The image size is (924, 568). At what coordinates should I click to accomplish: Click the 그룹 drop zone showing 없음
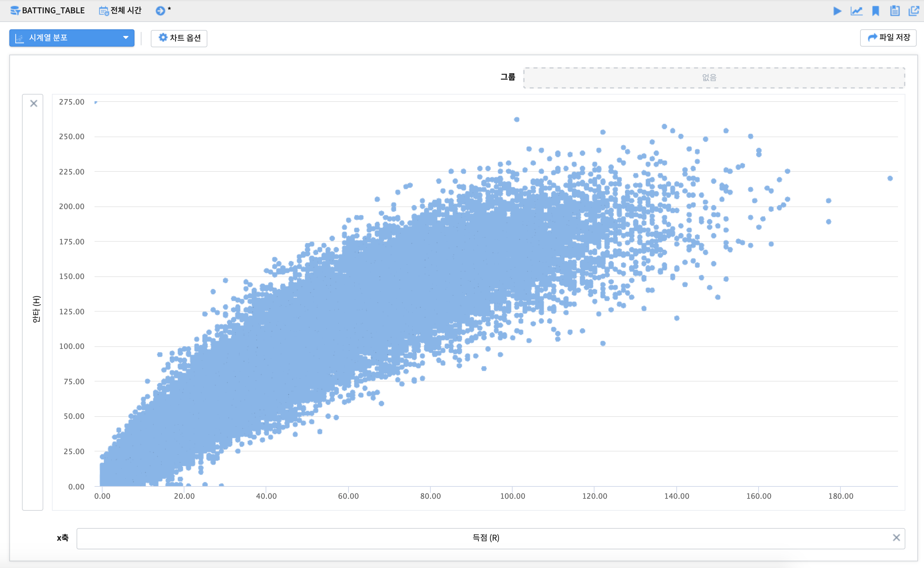(x=714, y=78)
